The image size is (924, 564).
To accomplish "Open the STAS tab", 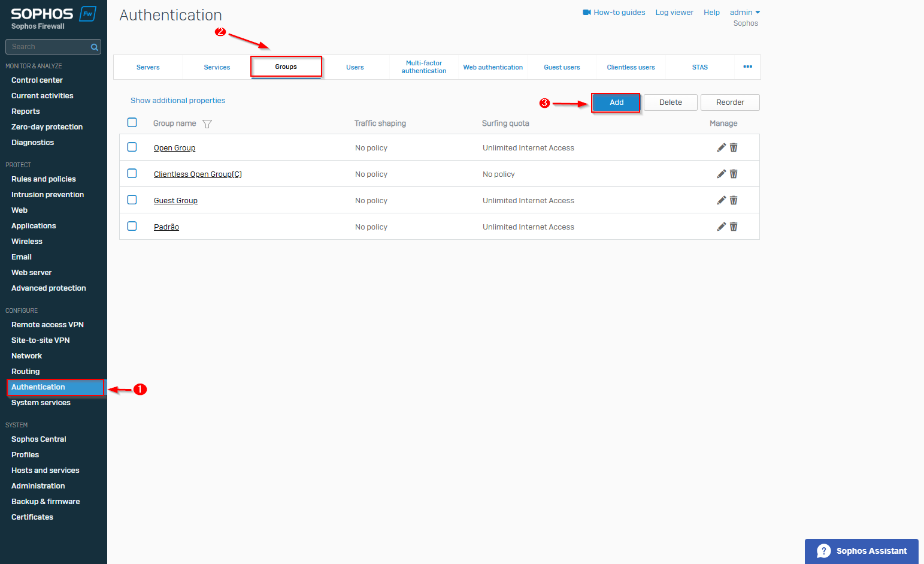I will pyautogui.click(x=700, y=67).
